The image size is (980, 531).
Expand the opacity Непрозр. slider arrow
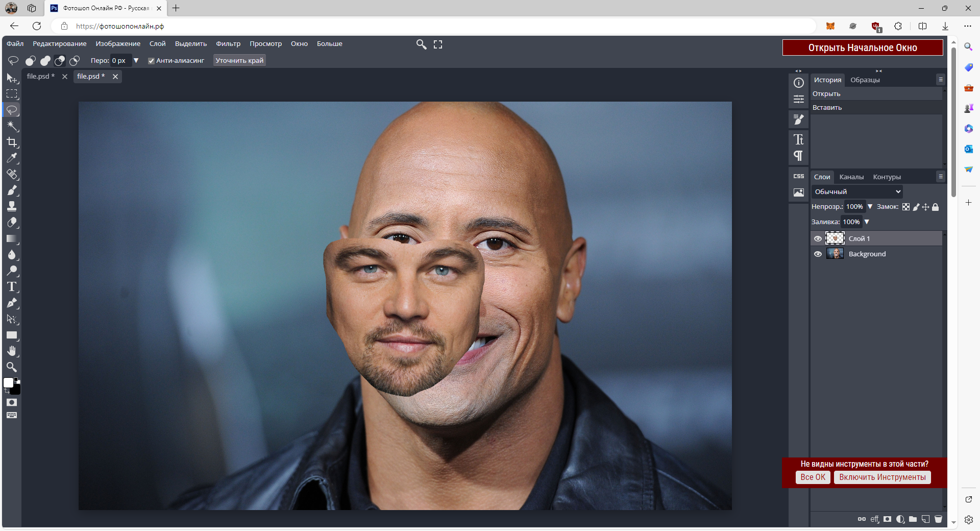870,207
